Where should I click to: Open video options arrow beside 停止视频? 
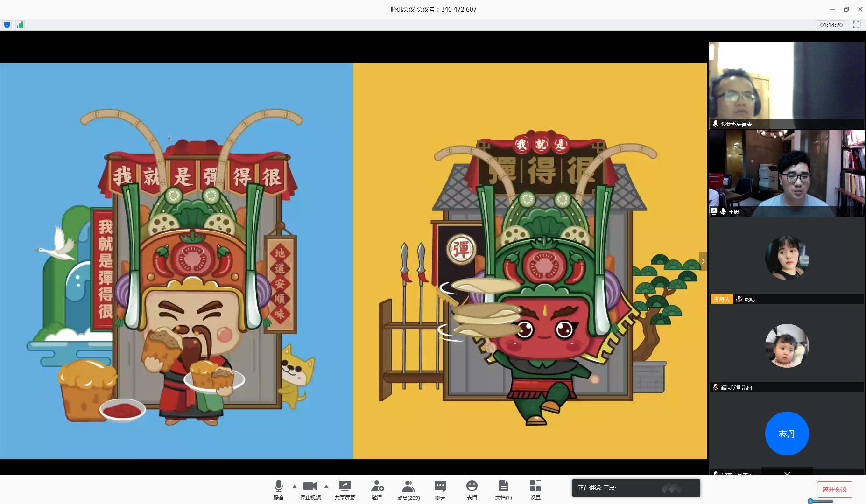tap(326, 486)
